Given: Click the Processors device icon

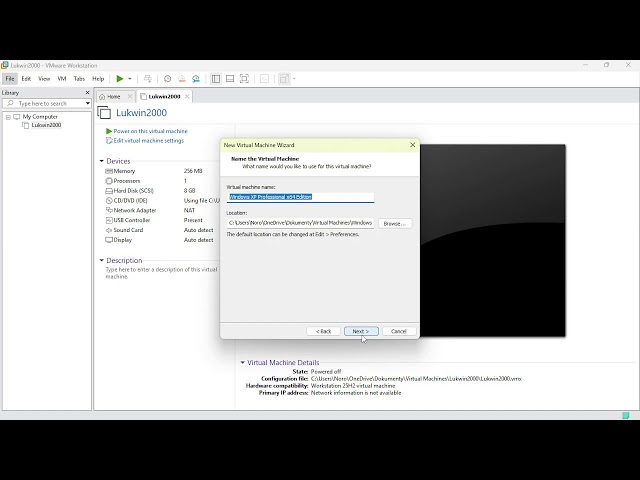Looking at the screenshot, I should (x=109, y=181).
